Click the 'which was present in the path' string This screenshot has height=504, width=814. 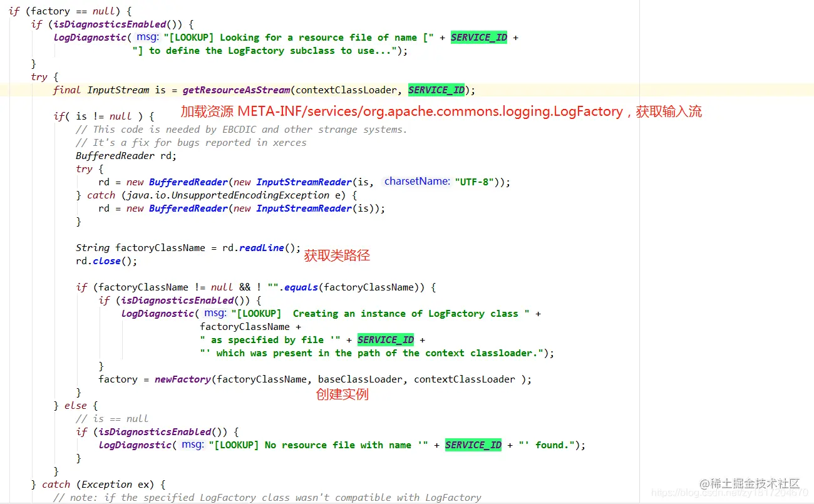[371, 353]
